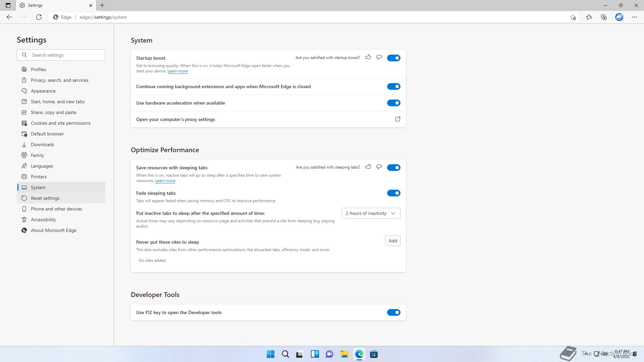644x362 pixels.
Task: Click Learn more under sleeping tabs
Action: click(x=165, y=181)
